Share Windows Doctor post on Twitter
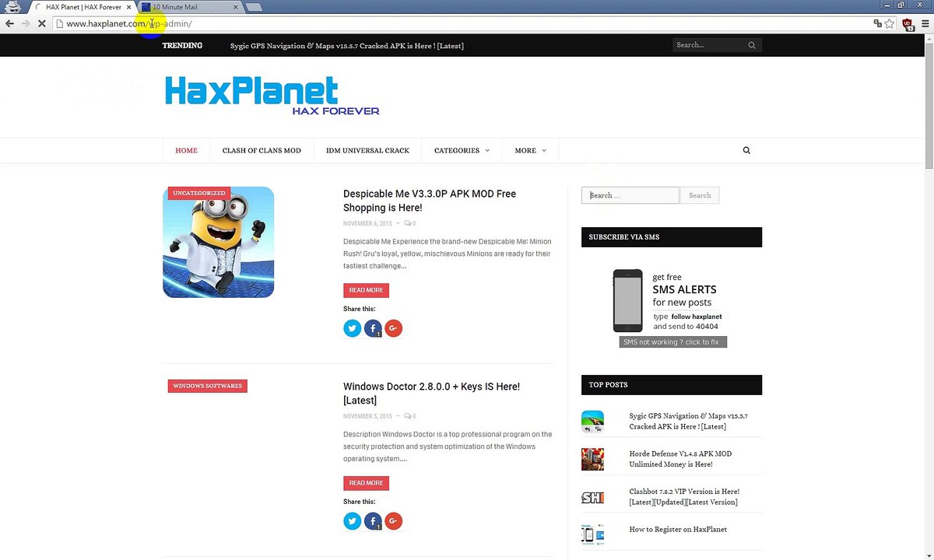This screenshot has width=934, height=560. [353, 521]
